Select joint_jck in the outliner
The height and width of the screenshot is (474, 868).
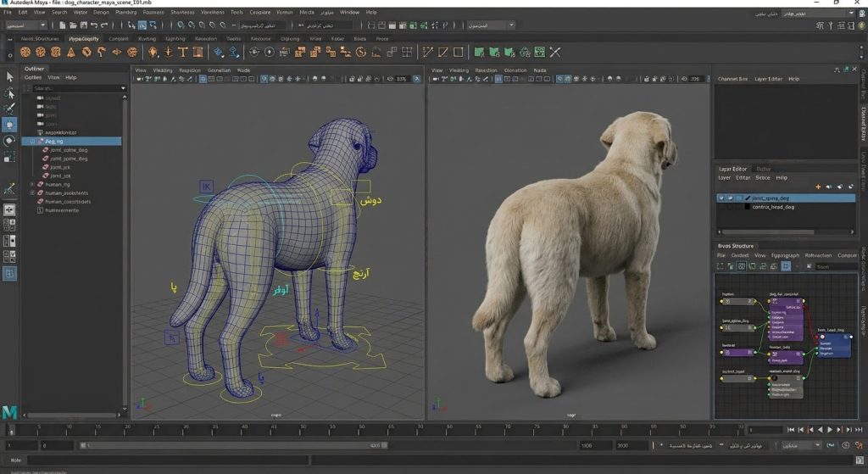[60, 167]
